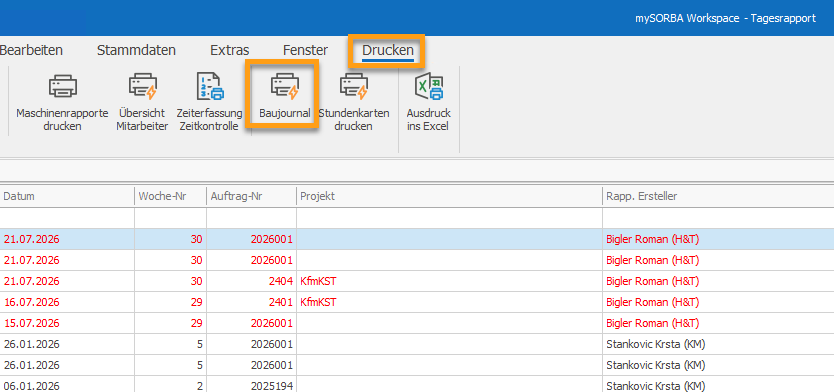Open the Bearbeiten menu
This screenshot has width=834, height=392.
point(31,51)
